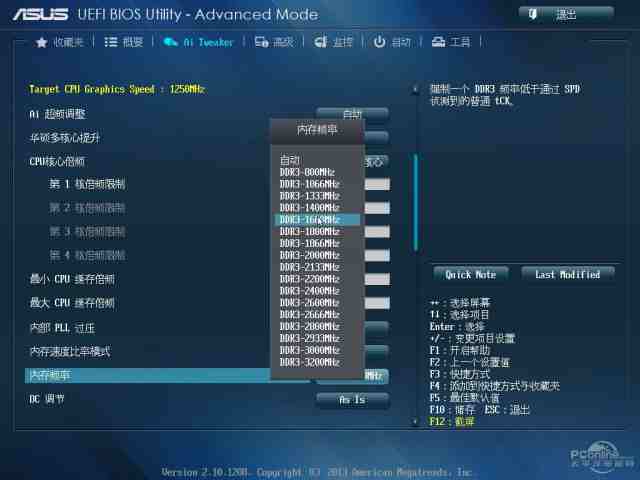Open the Tool tab printer icon
This screenshot has width=640, height=480.
pos(439,42)
